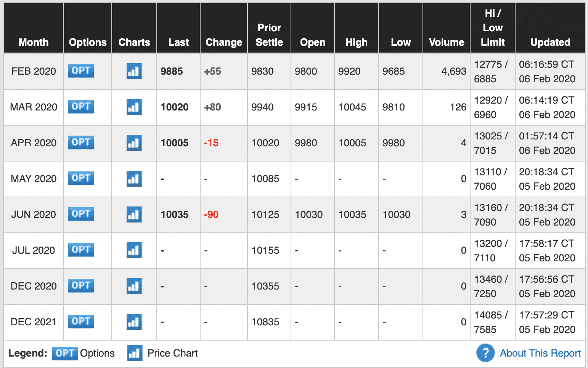
Task: Click the red -15 change value
Action: tap(211, 143)
